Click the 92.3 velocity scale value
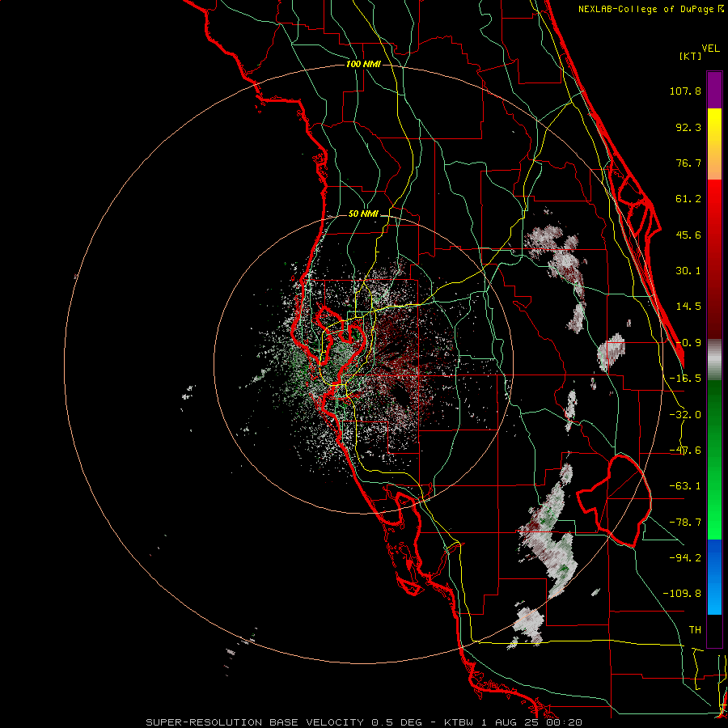Screen dimensions: 728x728 click(x=688, y=127)
